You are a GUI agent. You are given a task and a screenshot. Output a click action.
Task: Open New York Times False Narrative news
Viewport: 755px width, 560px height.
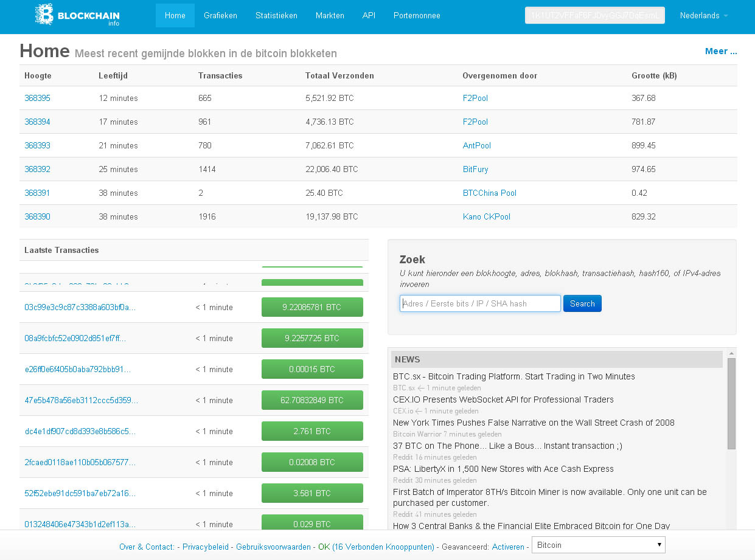[x=534, y=423]
